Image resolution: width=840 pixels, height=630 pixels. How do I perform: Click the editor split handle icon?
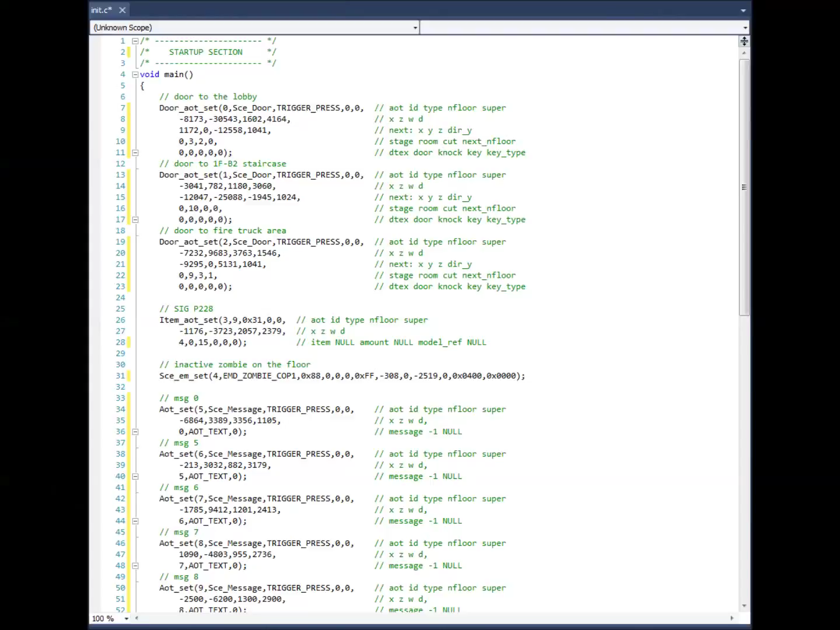[x=744, y=41]
